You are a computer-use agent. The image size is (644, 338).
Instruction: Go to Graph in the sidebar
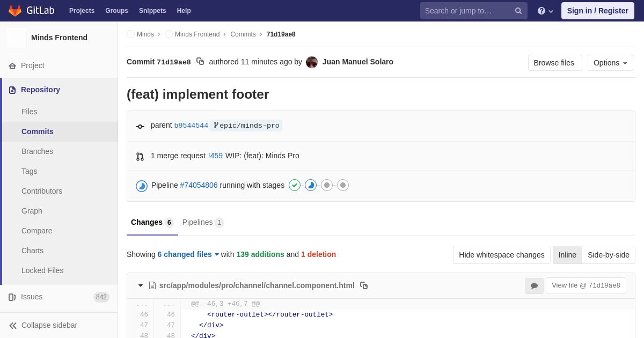[32, 211]
